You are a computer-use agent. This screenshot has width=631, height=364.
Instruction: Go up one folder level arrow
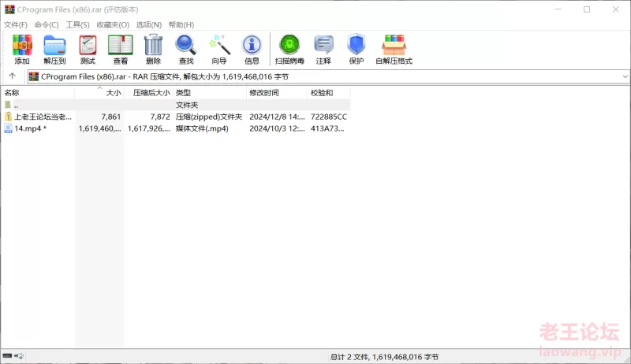click(x=12, y=76)
